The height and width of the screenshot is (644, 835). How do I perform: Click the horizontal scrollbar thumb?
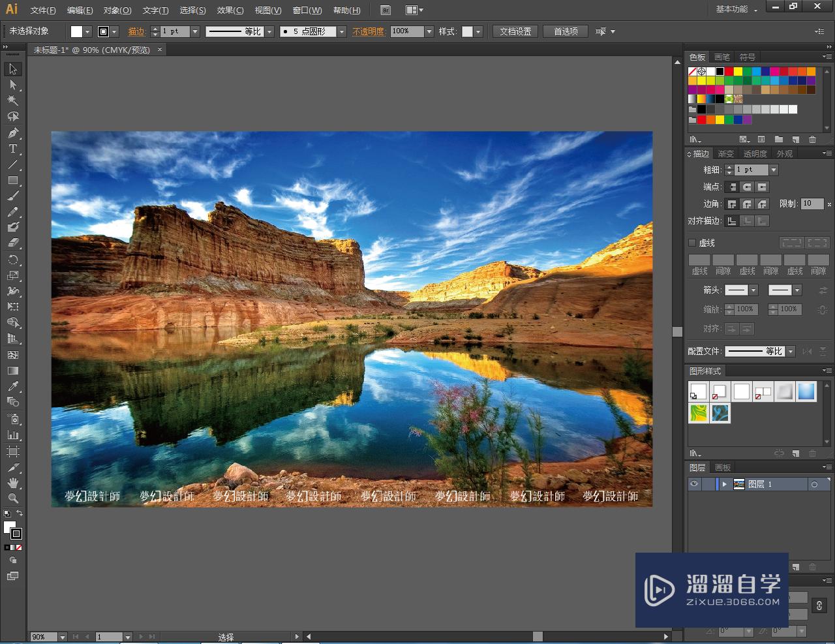[x=538, y=636]
